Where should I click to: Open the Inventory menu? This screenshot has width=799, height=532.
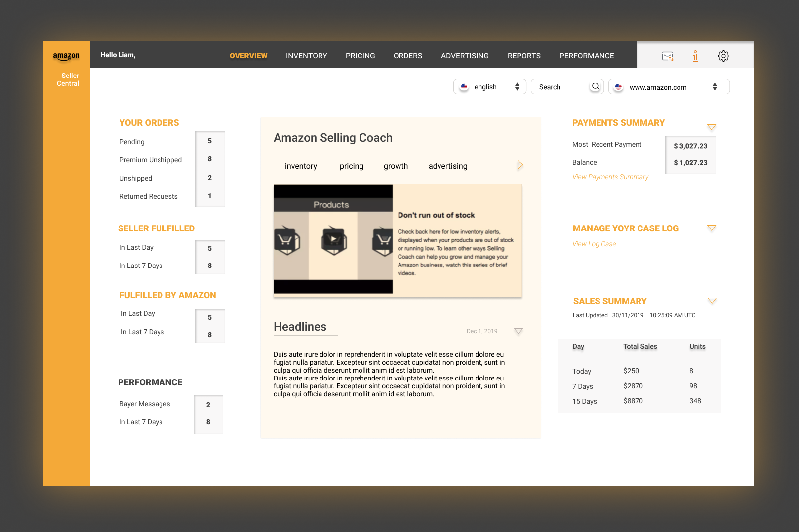307,56
